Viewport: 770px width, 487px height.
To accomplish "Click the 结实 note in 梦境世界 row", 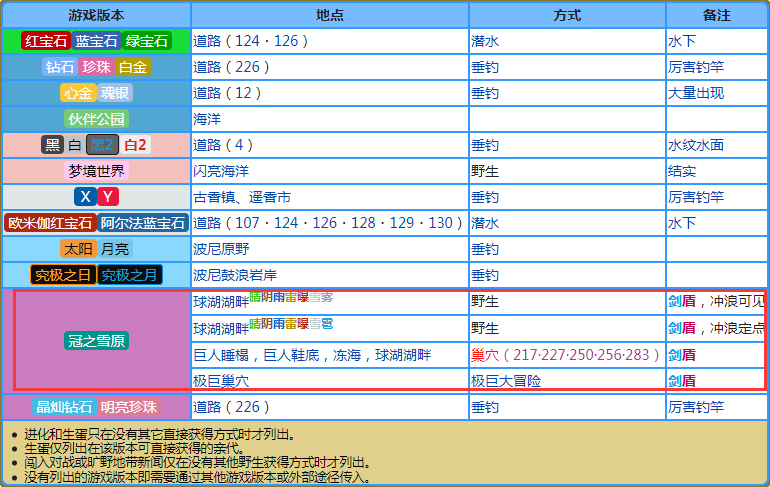I will (682, 171).
